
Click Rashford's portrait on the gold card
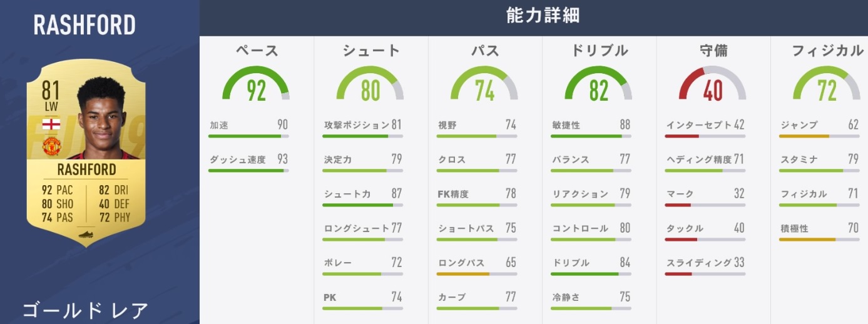coord(102,122)
